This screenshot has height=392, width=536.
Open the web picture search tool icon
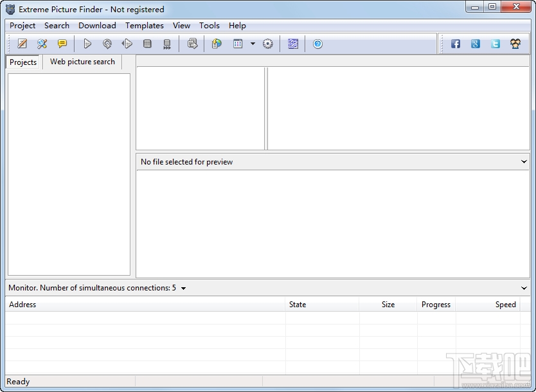point(42,44)
